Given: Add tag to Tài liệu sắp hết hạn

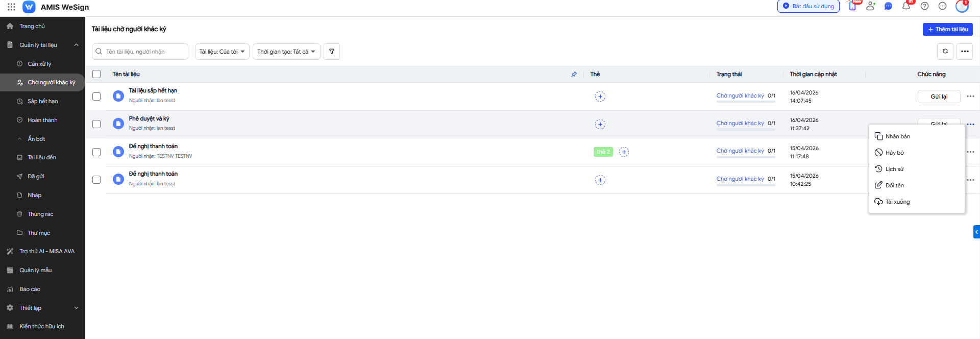Looking at the screenshot, I should (x=600, y=96).
